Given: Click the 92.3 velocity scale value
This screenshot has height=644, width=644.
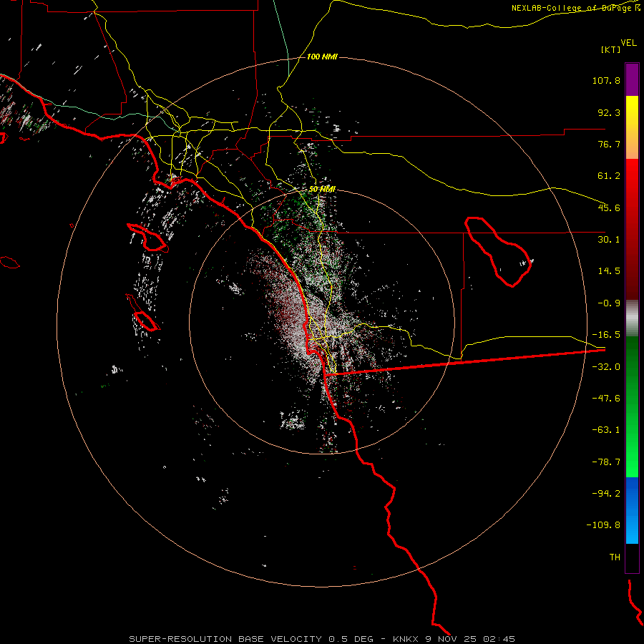Looking at the screenshot, I should point(609,112).
